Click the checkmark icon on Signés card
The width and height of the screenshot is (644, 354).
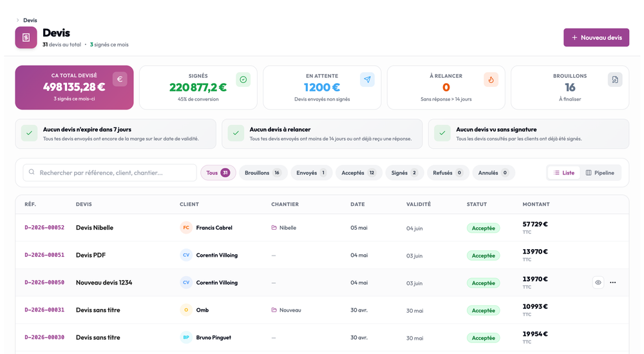coord(243,80)
